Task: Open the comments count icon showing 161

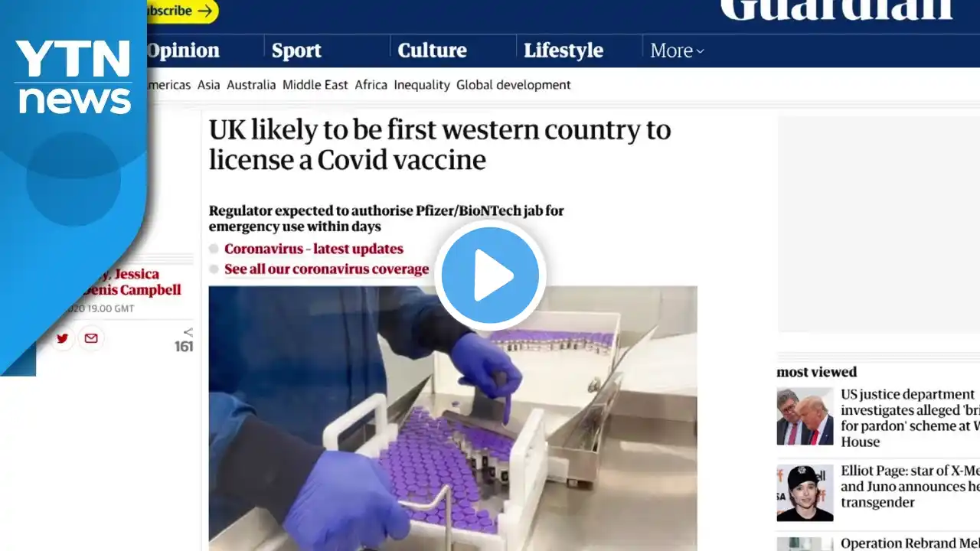Action: click(184, 341)
